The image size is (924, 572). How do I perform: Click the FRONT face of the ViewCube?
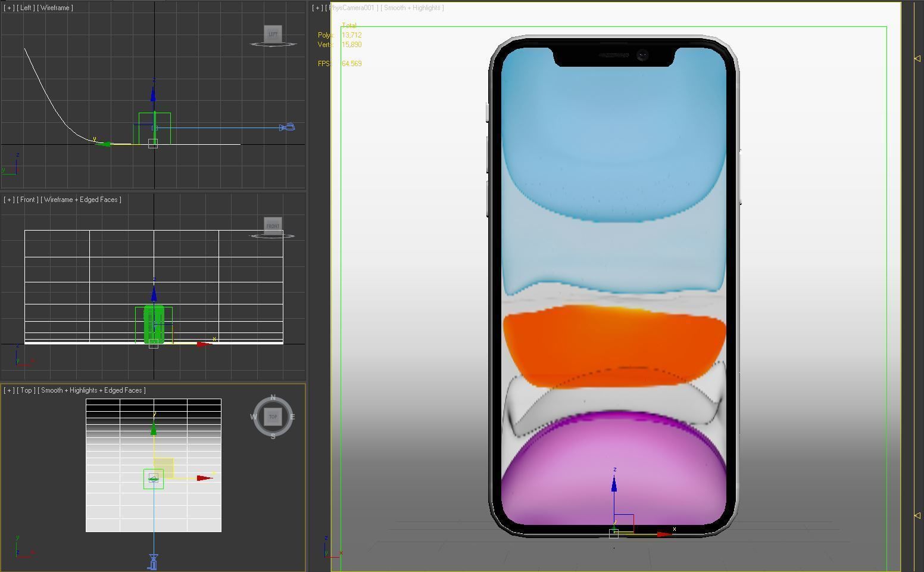(x=273, y=226)
